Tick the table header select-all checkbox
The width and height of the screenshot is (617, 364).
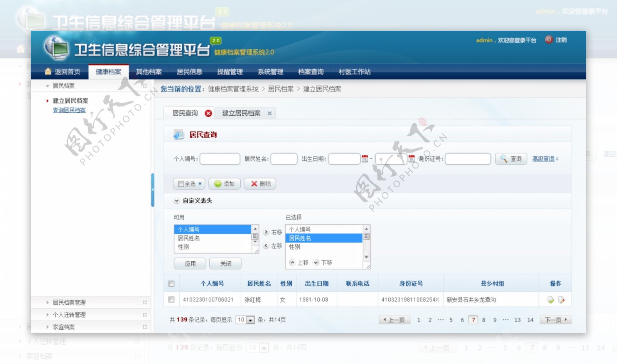tap(172, 284)
